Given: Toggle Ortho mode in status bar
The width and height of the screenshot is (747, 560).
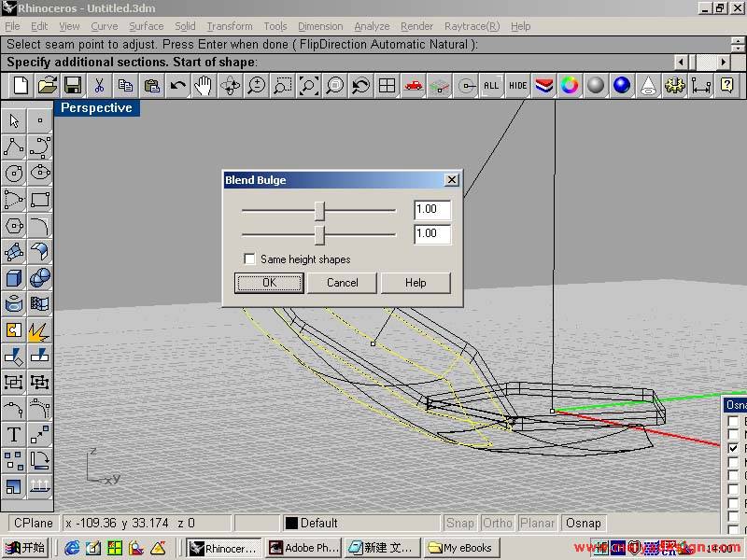Looking at the screenshot, I should tap(498, 524).
